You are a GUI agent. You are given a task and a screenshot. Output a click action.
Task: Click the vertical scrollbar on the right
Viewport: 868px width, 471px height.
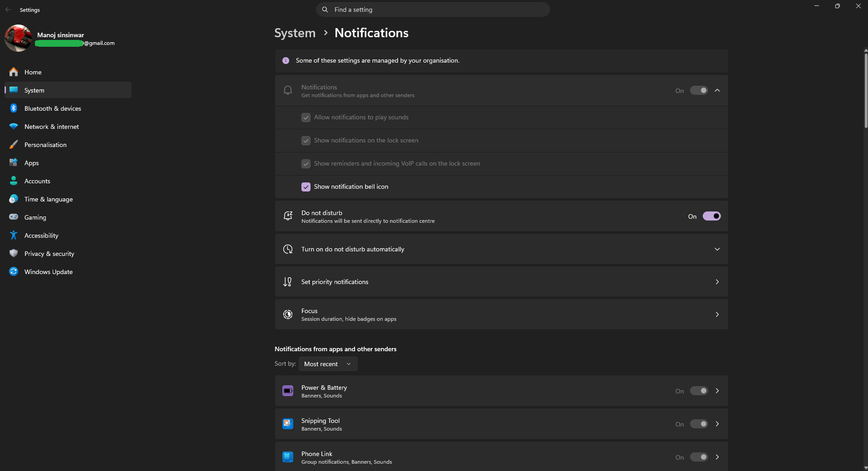pyautogui.click(x=866, y=91)
